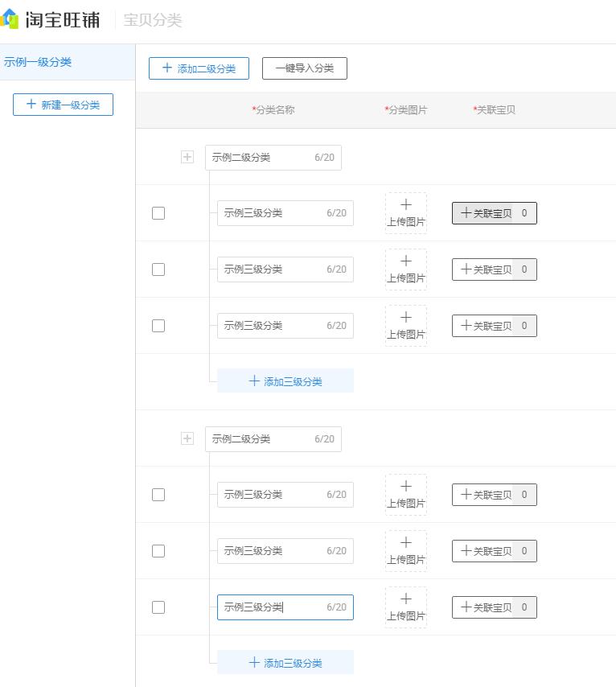Click upload image icon in last 三级分类 row
The height and width of the screenshot is (687, 616).
(x=406, y=607)
